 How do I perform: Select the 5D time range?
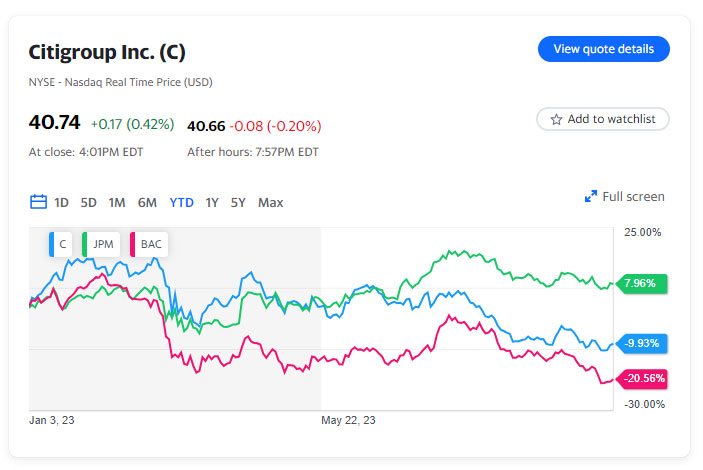pyautogui.click(x=89, y=202)
